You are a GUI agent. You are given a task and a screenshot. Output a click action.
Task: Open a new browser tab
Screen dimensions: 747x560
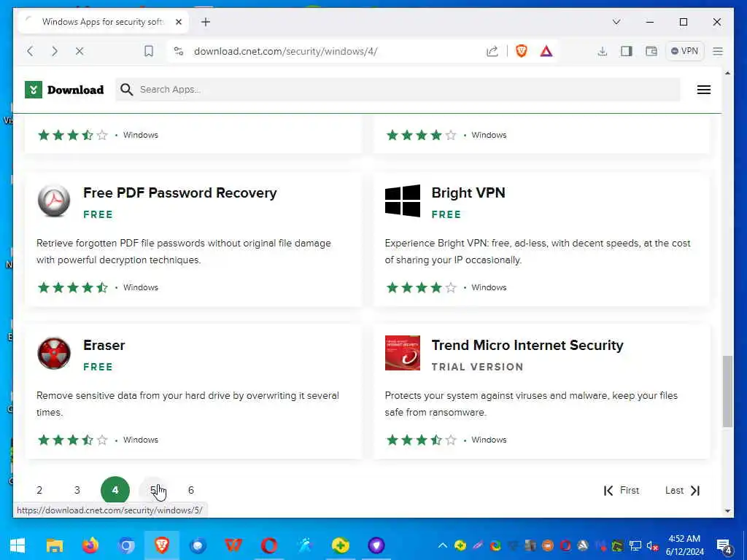click(x=205, y=22)
